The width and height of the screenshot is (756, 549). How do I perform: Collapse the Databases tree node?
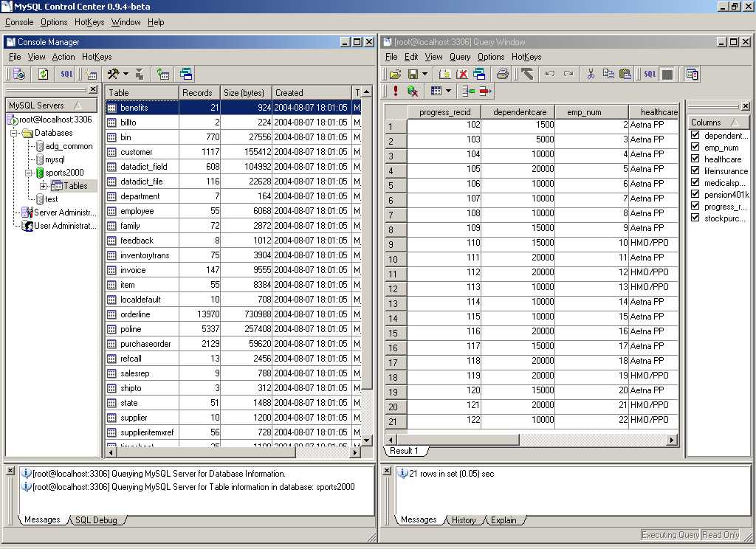point(14,133)
